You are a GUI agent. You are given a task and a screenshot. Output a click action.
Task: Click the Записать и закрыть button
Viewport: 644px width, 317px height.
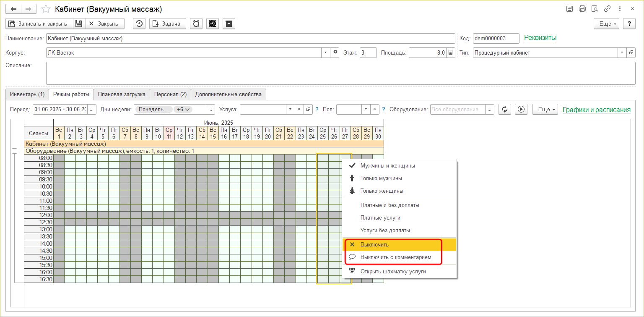point(39,24)
